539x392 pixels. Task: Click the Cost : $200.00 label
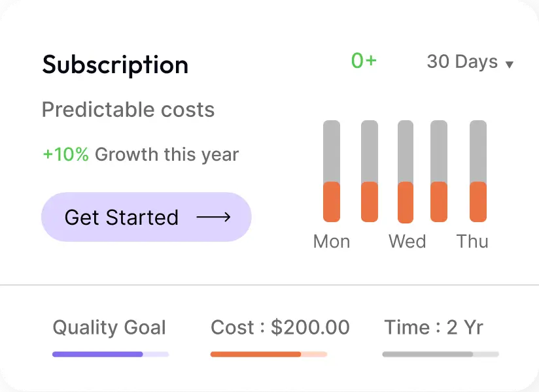coord(281,327)
